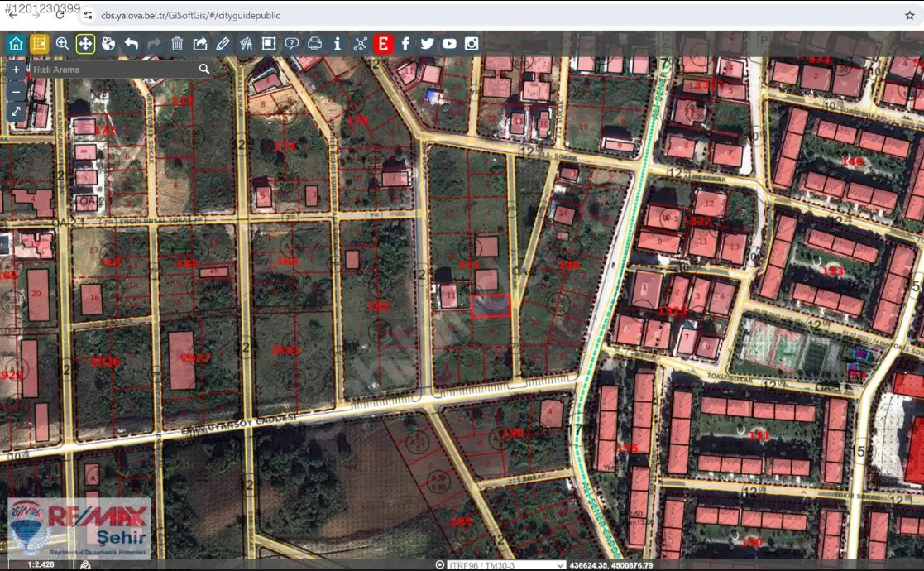The image size is (924, 571).
Task: Open the measurement ruler tool
Action: 246,44
